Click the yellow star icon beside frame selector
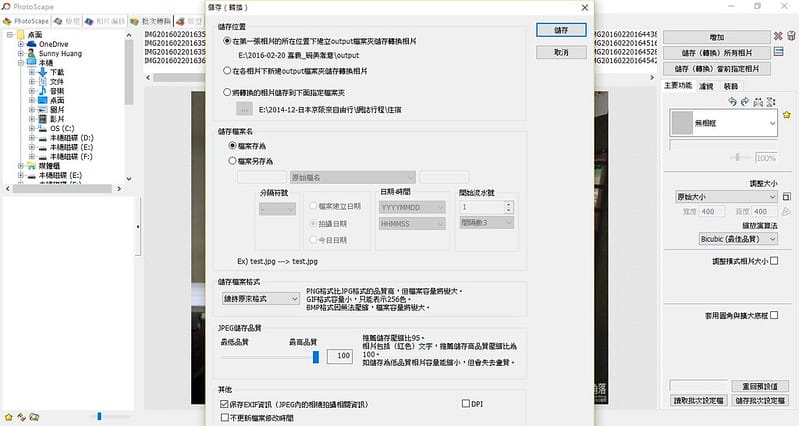This screenshot has width=799, height=426. (788, 117)
